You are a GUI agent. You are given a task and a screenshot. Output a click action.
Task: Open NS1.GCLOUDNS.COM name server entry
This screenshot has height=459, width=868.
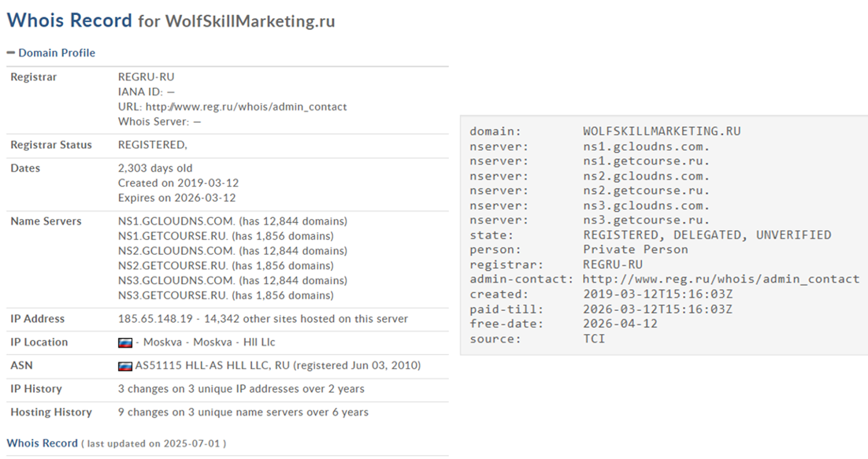[176, 221]
